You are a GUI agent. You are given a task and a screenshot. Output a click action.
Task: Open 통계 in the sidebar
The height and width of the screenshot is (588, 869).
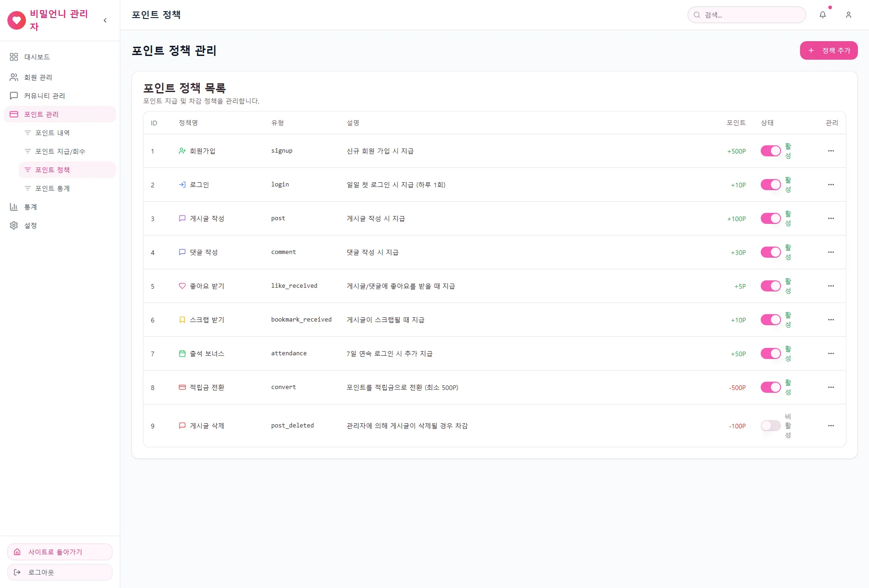(x=60, y=207)
